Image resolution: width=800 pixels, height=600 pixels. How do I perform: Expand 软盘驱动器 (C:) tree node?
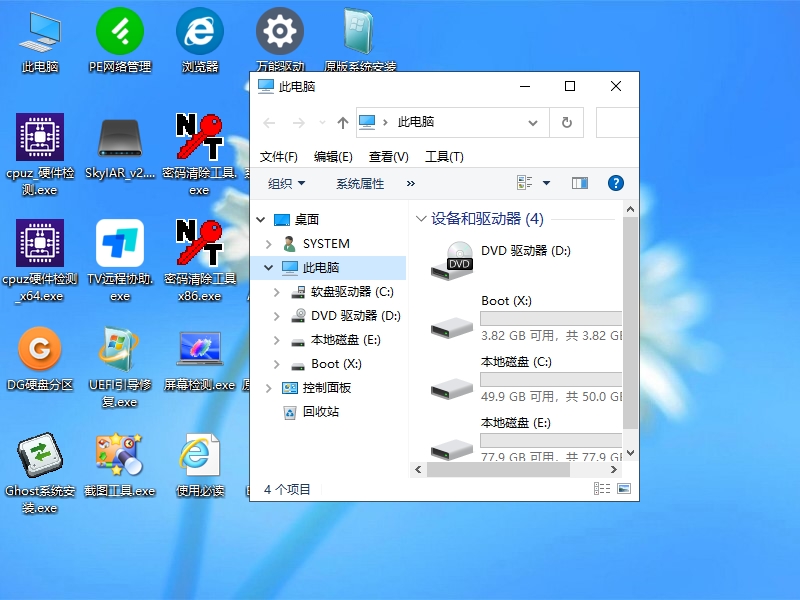coord(277,292)
